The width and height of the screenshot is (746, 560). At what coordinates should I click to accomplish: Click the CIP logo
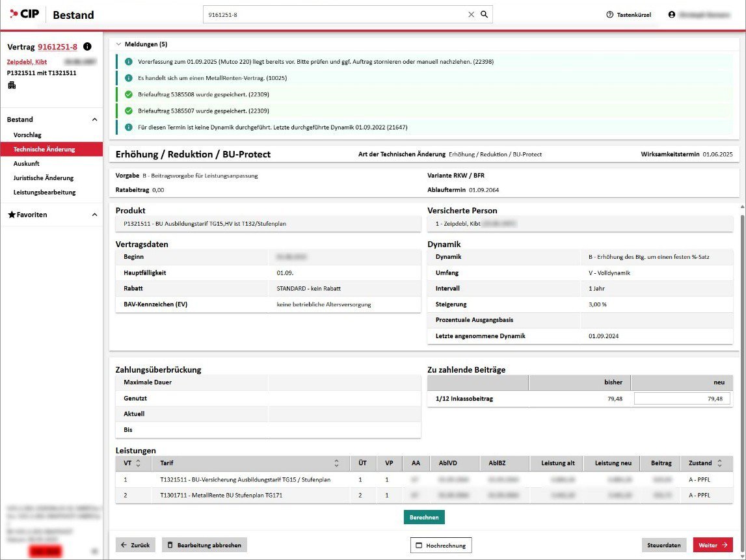tap(25, 14)
